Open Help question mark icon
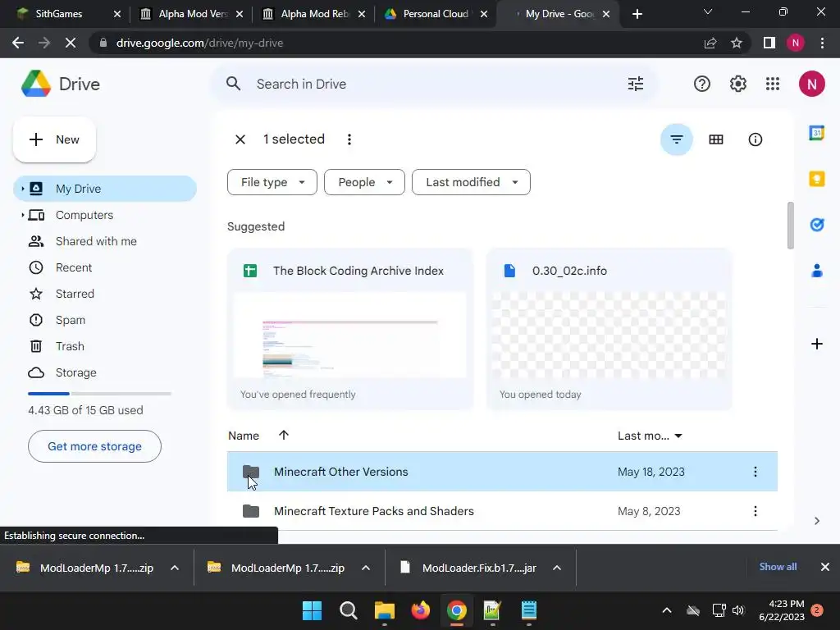This screenshot has width=840, height=630. pyautogui.click(x=702, y=84)
